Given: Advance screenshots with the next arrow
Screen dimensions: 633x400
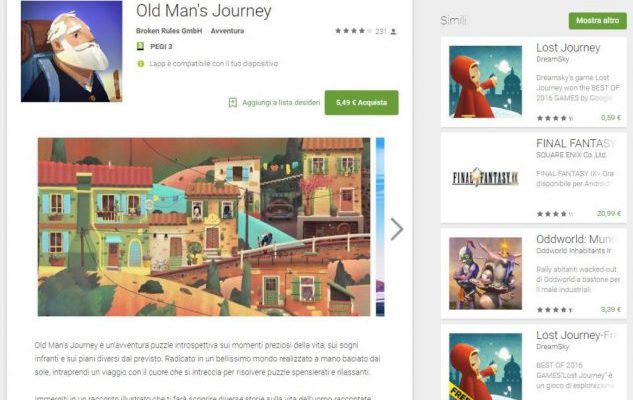Looking at the screenshot, I should tap(396, 229).
